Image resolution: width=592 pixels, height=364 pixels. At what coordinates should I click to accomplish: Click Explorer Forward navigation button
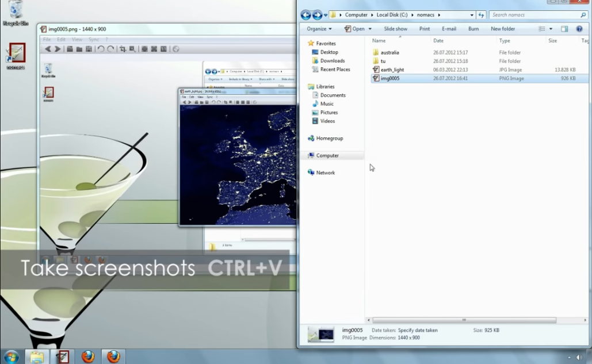coord(317,15)
